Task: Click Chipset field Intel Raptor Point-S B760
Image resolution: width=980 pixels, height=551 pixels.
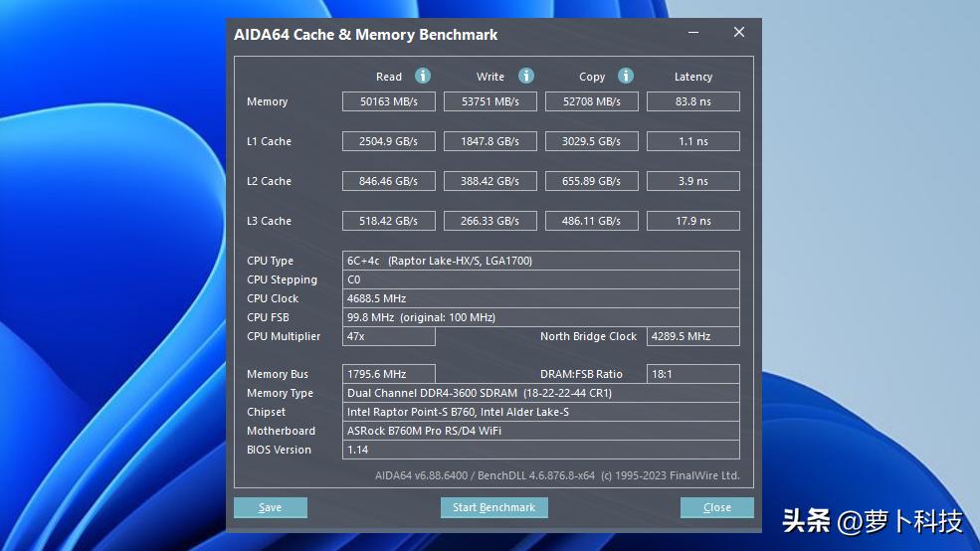Action: (x=541, y=412)
